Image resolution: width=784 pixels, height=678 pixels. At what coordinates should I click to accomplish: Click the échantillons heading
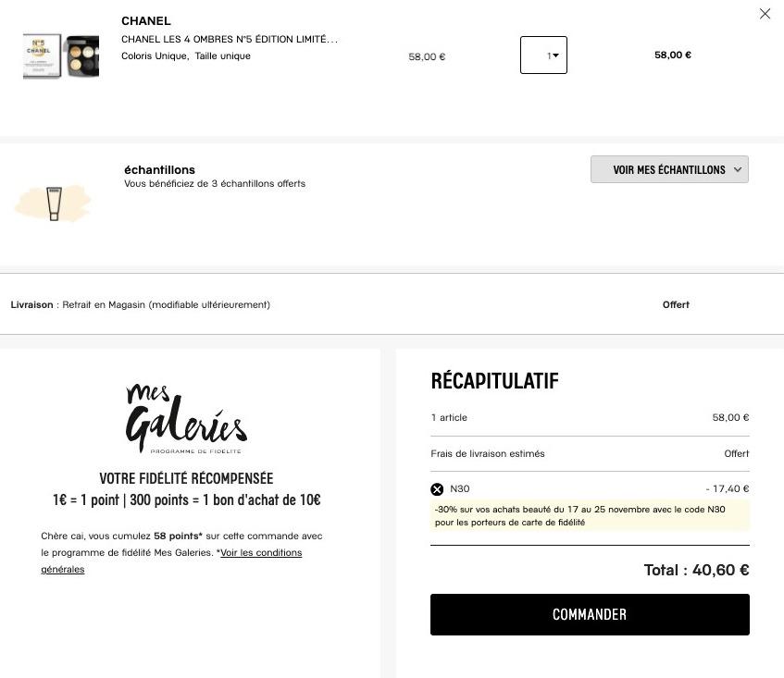(x=159, y=169)
